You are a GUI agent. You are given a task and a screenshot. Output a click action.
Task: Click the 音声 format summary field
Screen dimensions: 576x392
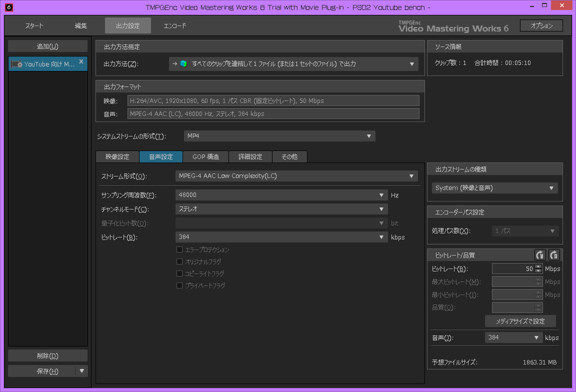273,114
